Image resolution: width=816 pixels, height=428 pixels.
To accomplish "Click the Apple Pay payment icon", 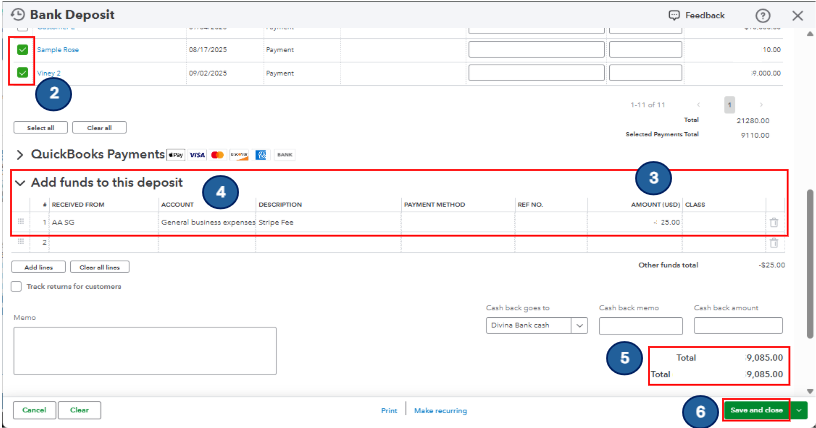I will 175,155.
